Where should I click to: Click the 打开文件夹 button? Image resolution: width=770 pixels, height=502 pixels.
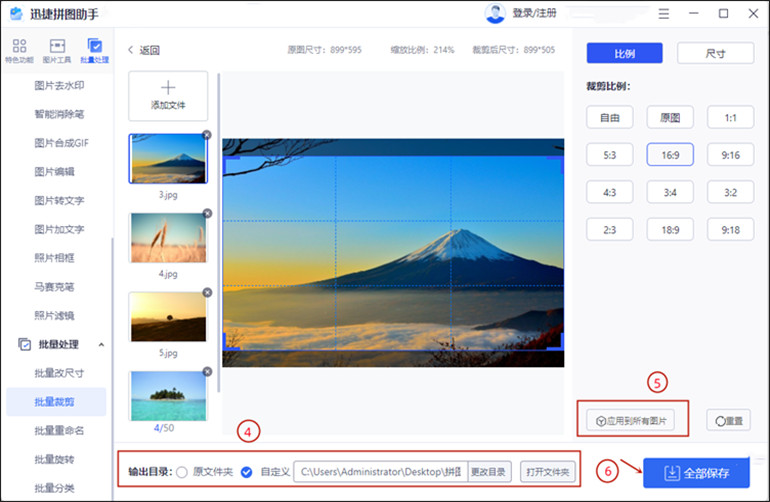pos(547,472)
